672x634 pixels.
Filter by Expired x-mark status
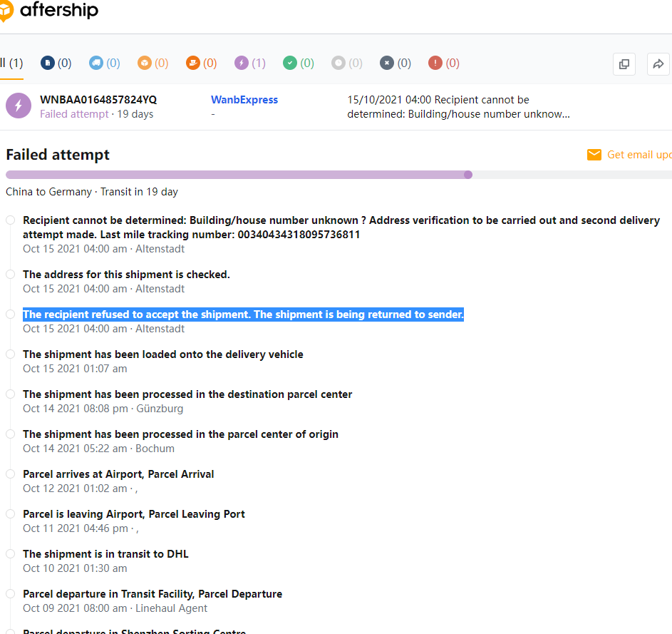tap(395, 63)
